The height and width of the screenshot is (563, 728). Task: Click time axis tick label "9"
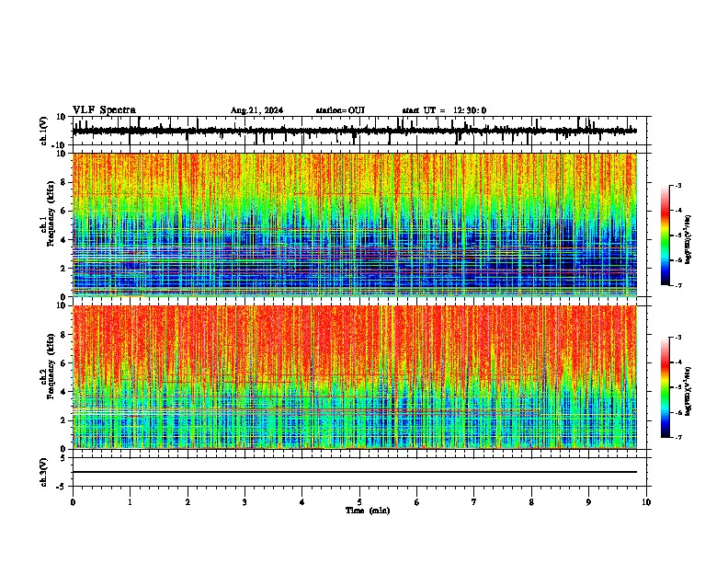(x=588, y=502)
